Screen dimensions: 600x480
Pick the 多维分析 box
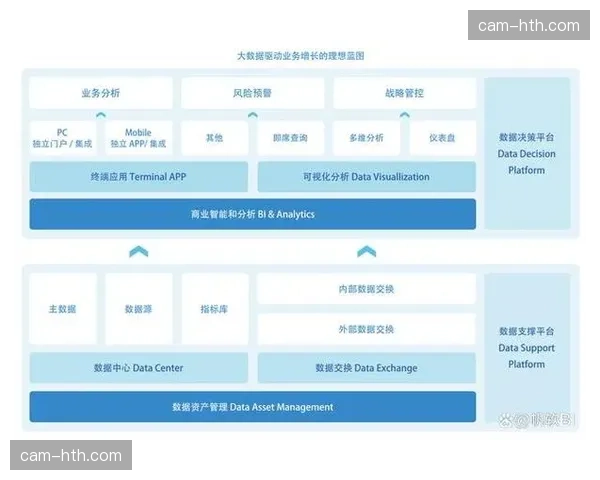(x=366, y=138)
